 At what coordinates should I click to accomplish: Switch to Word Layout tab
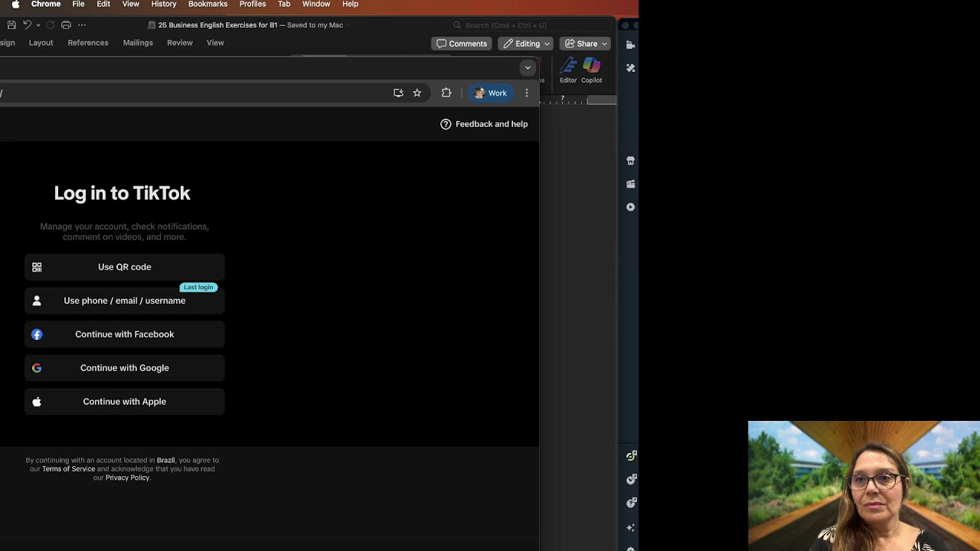(x=41, y=43)
